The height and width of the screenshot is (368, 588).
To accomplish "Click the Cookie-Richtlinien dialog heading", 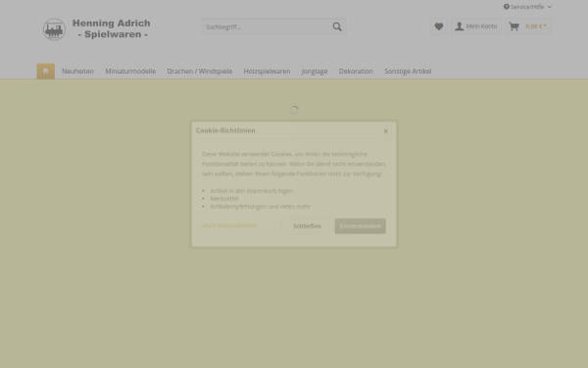I will pyautogui.click(x=225, y=131).
